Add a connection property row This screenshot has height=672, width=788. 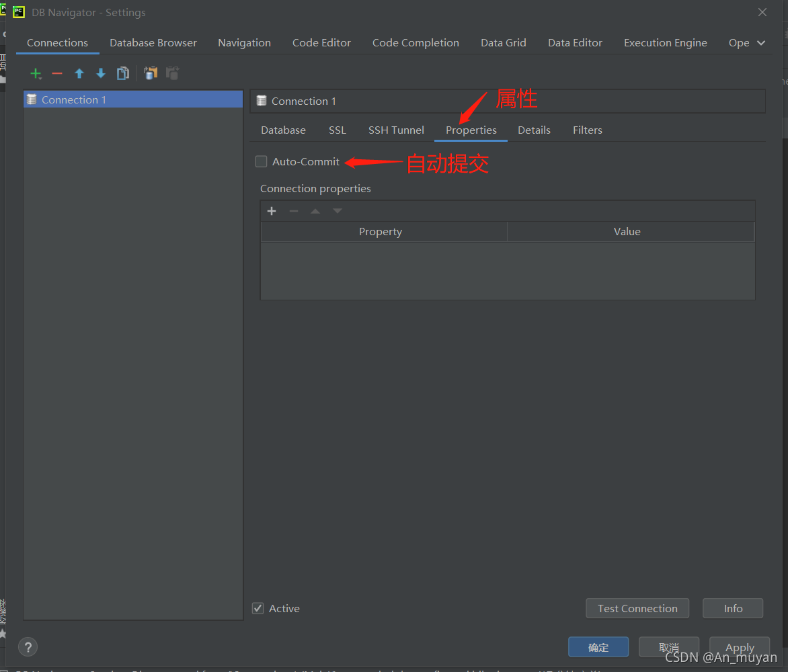pos(272,211)
